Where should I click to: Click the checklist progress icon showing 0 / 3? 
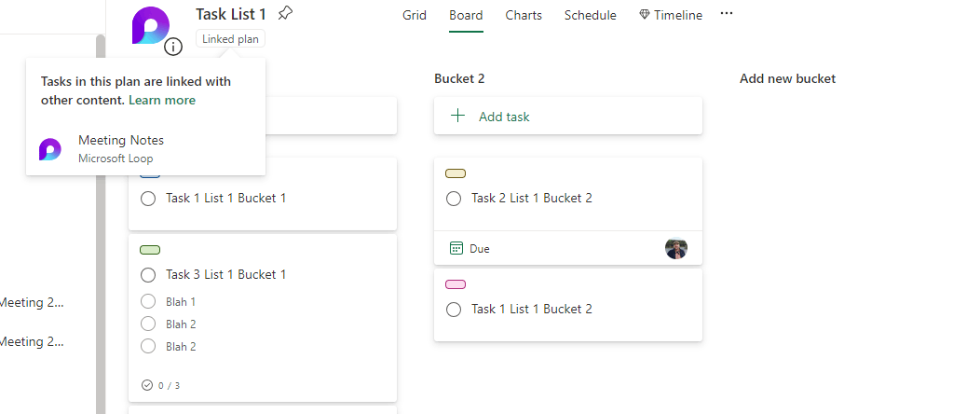tap(147, 385)
